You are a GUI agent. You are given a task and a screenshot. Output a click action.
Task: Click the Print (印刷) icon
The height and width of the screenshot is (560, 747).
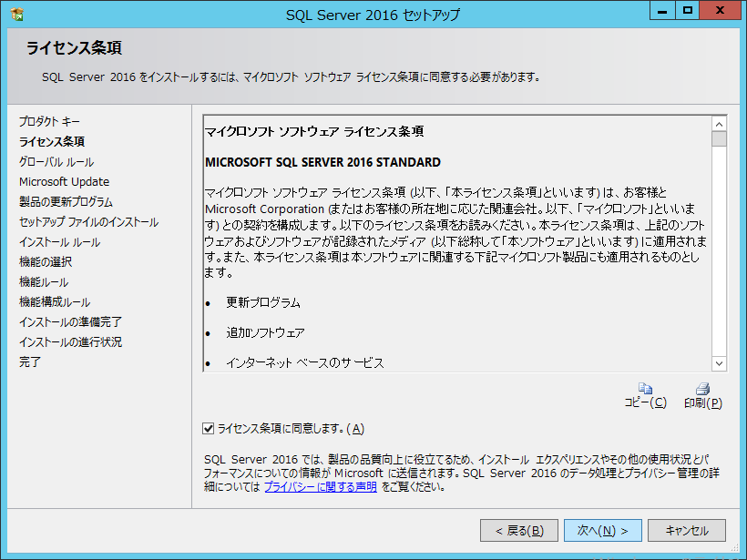tap(702, 389)
